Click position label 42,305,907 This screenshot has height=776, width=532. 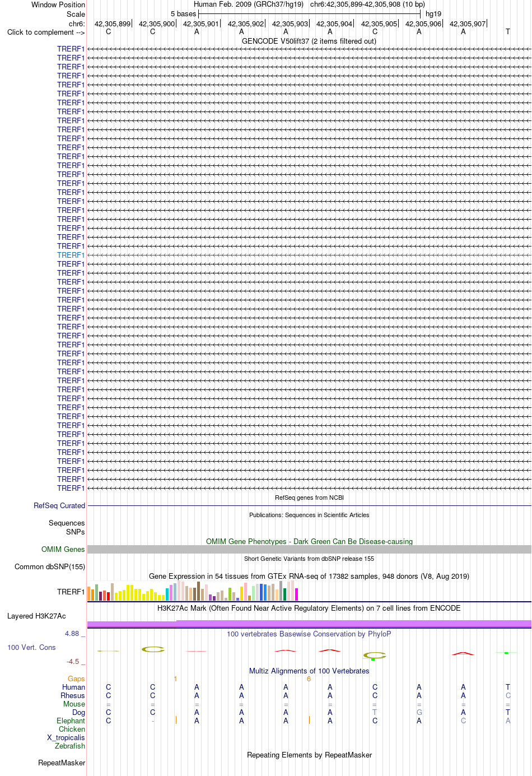[468, 24]
